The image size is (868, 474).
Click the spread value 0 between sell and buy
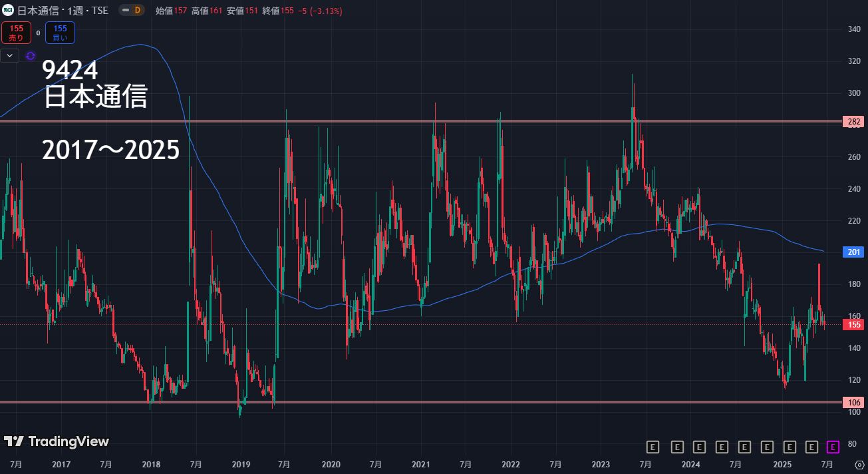(x=38, y=33)
